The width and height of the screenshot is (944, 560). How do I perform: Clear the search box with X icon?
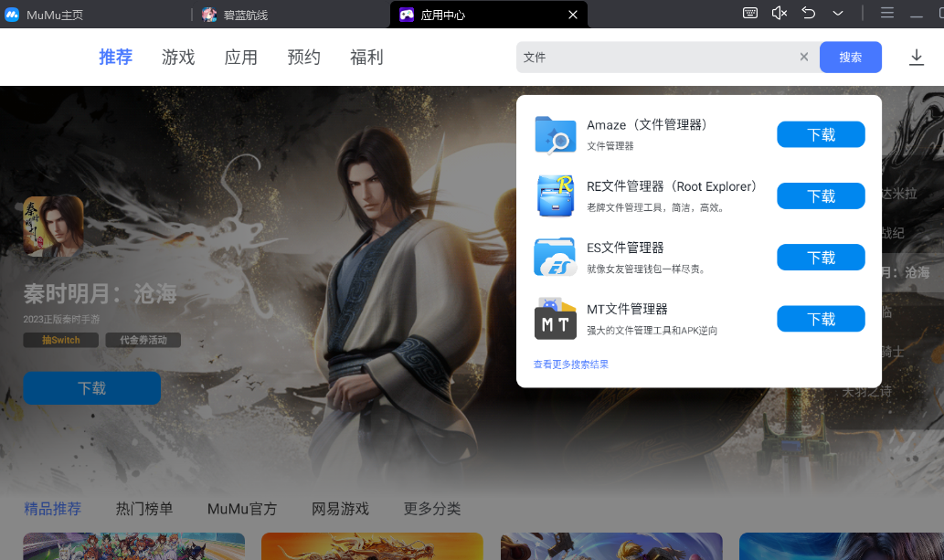pos(803,57)
